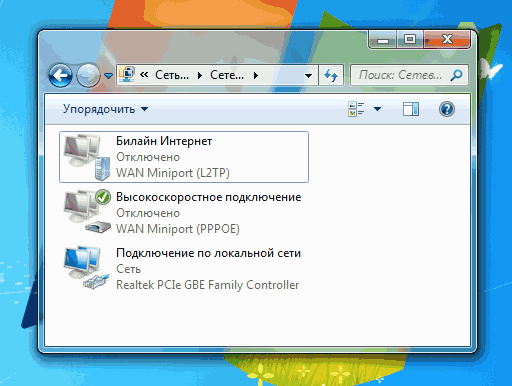The image size is (512, 386).
Task: Select the local area connection icon
Action: (x=87, y=268)
